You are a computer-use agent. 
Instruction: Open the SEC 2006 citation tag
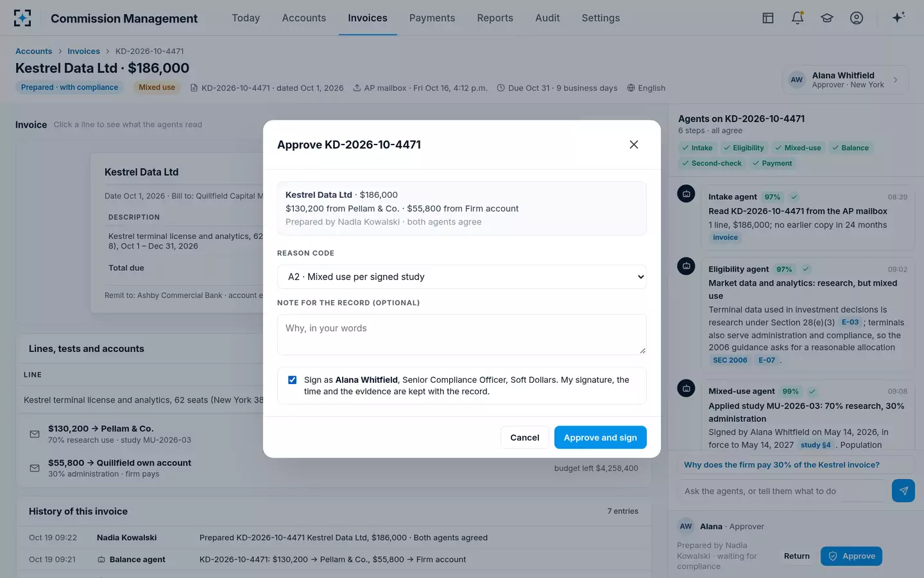pyautogui.click(x=730, y=360)
